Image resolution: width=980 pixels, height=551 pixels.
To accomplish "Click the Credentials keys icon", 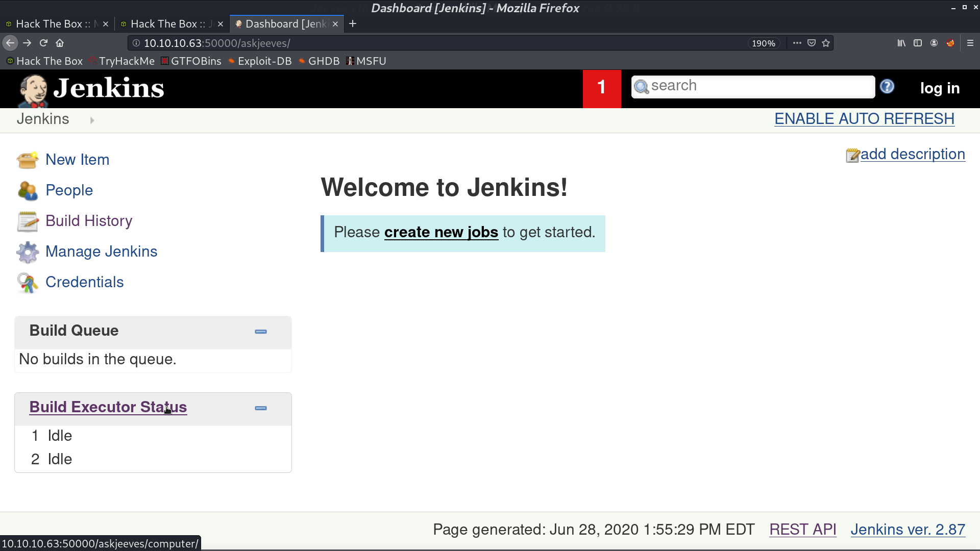I will (28, 283).
